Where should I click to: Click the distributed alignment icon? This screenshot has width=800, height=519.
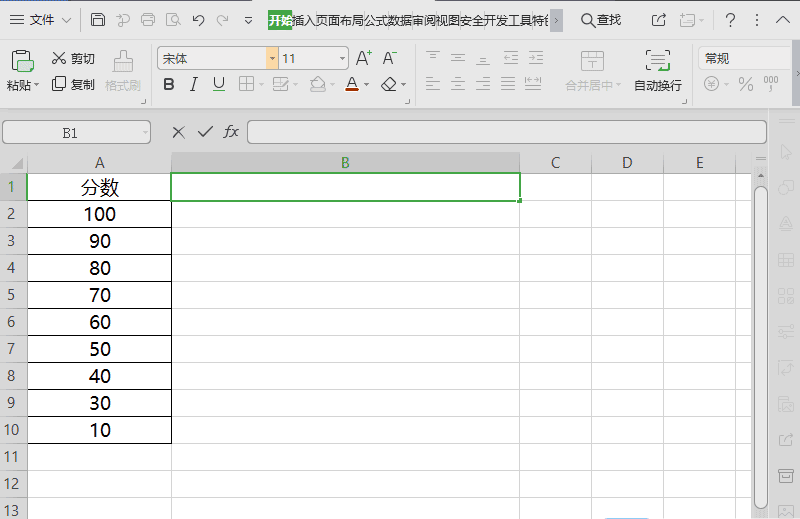point(533,84)
